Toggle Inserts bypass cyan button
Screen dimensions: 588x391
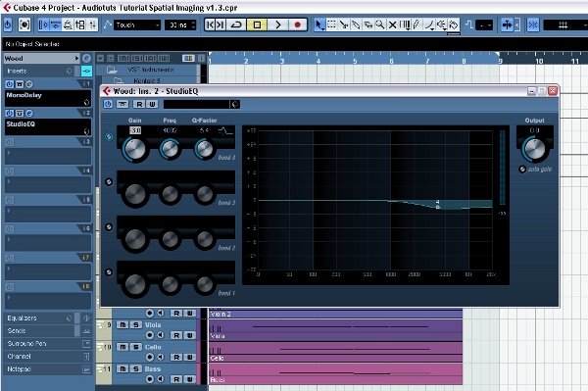[x=86, y=71]
